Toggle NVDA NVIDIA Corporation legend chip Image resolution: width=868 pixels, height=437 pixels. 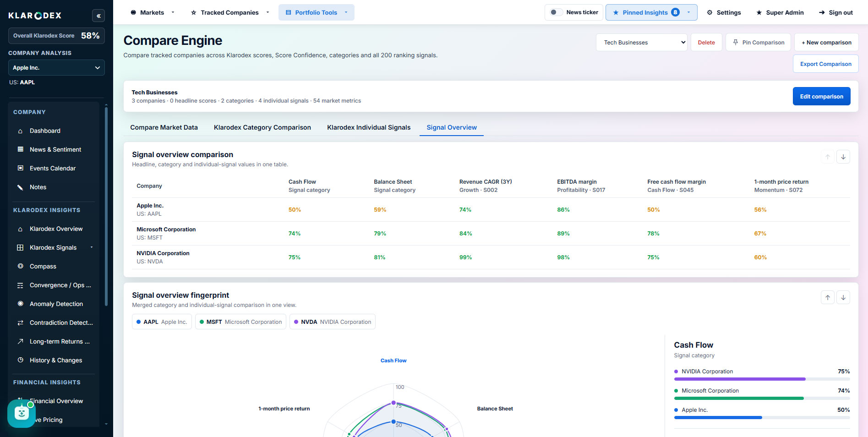333,322
